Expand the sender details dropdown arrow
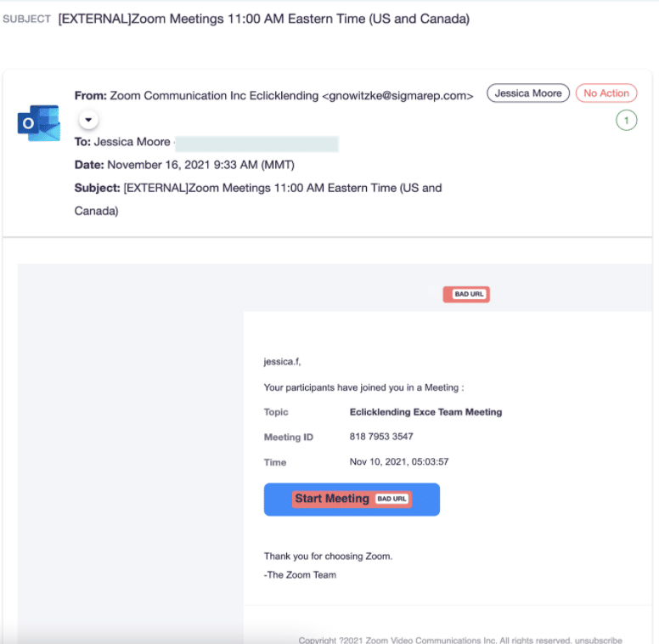The width and height of the screenshot is (659, 644). pyautogui.click(x=88, y=120)
